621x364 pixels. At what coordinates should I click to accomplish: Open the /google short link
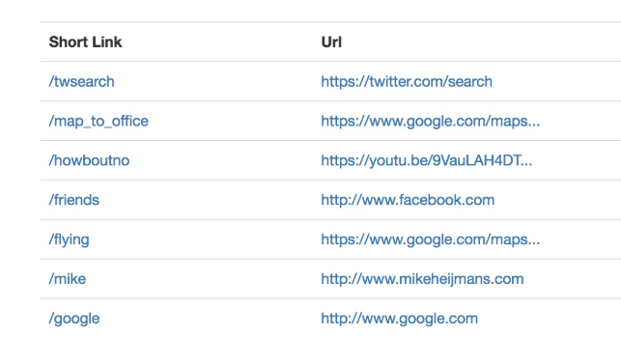point(74,319)
